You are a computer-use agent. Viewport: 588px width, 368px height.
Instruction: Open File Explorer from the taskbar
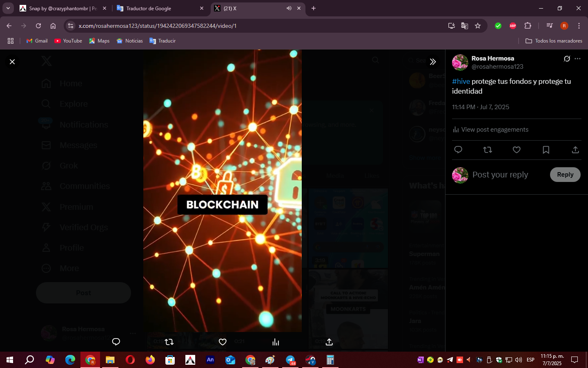110,360
